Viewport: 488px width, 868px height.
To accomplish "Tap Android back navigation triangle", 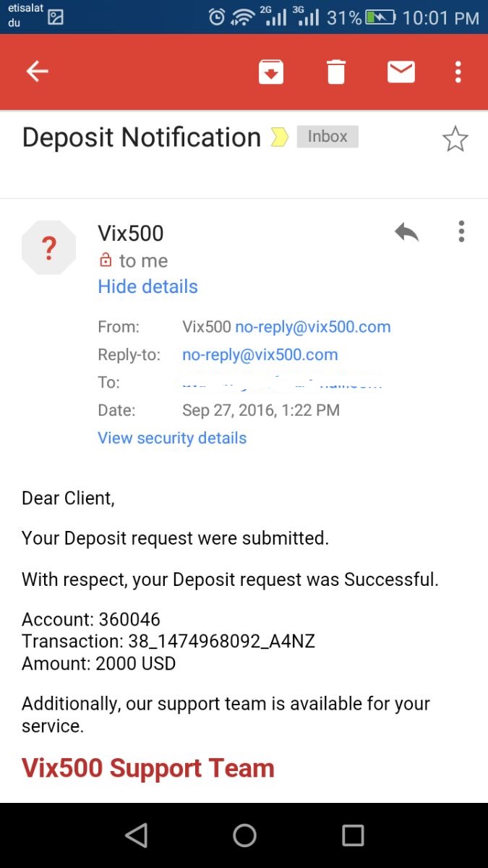I will coord(136,835).
